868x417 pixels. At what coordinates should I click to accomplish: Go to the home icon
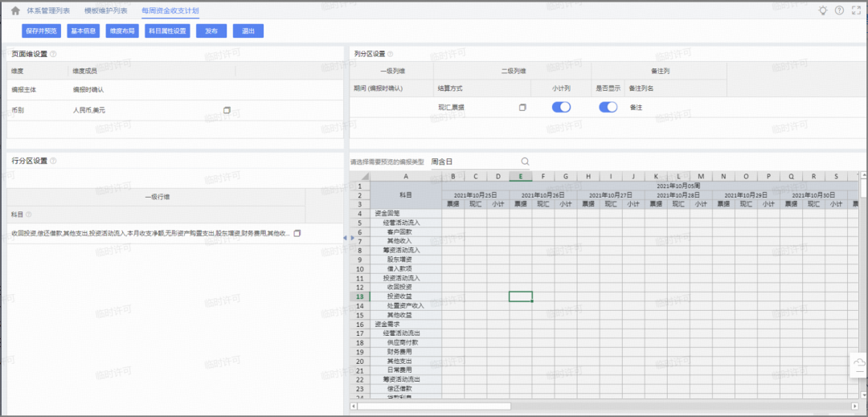[x=15, y=10]
